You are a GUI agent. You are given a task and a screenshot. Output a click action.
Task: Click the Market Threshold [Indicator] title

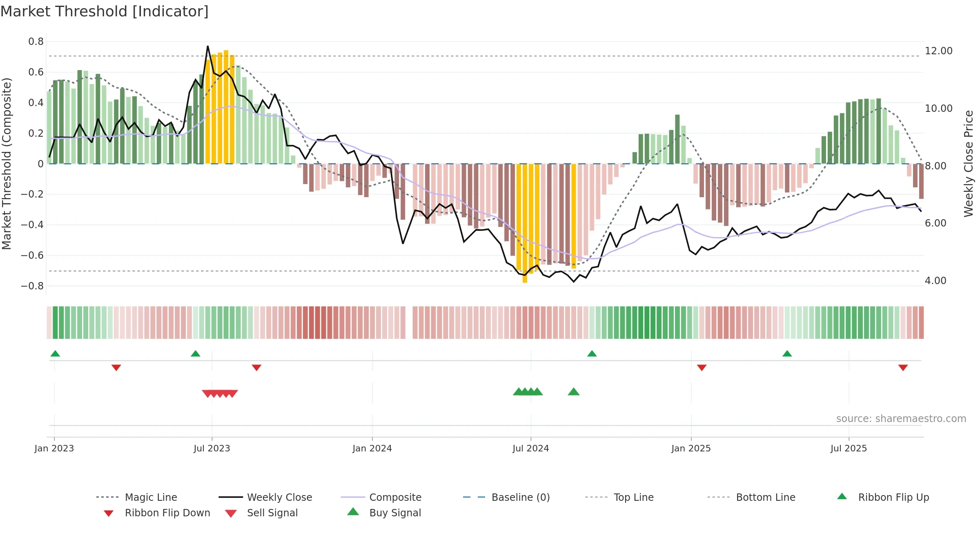coord(105,11)
